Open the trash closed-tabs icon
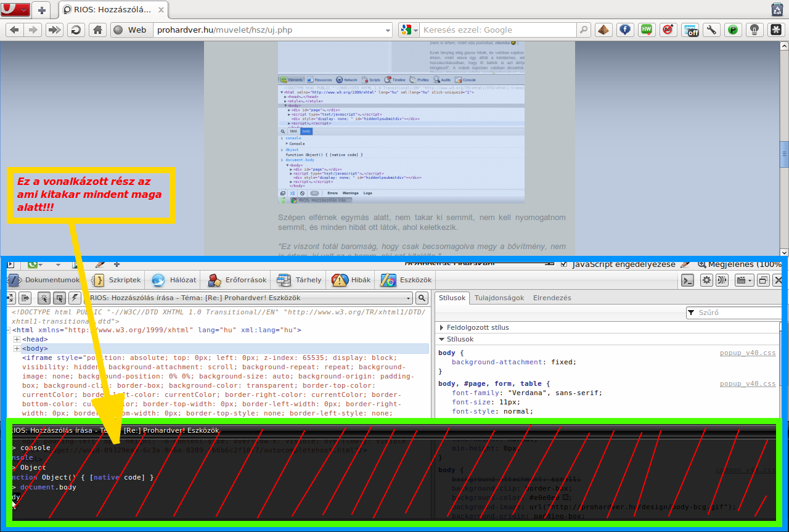 pyautogui.click(x=777, y=9)
